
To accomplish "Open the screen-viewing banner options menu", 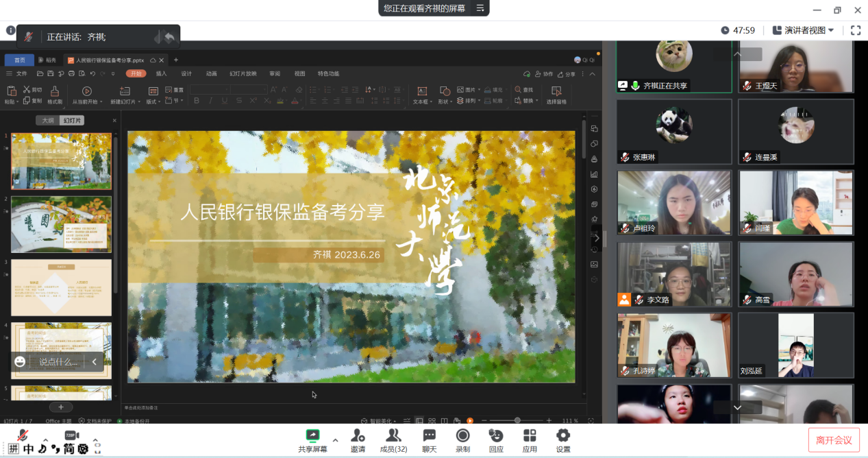I will 480,8.
